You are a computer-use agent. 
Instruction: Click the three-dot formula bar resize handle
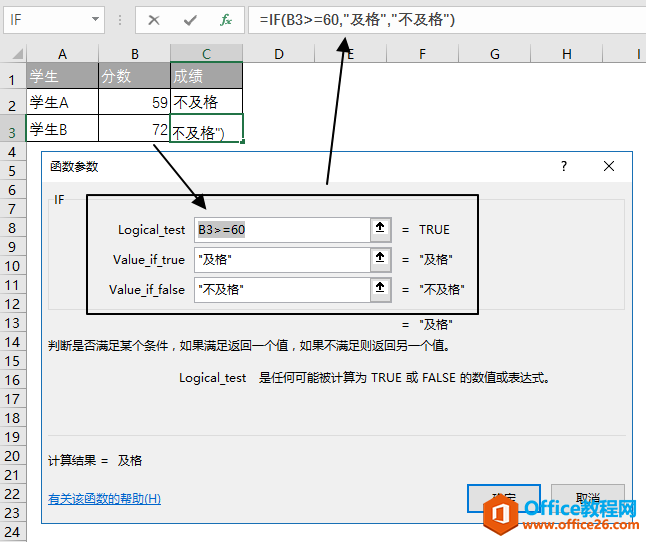(x=120, y=20)
